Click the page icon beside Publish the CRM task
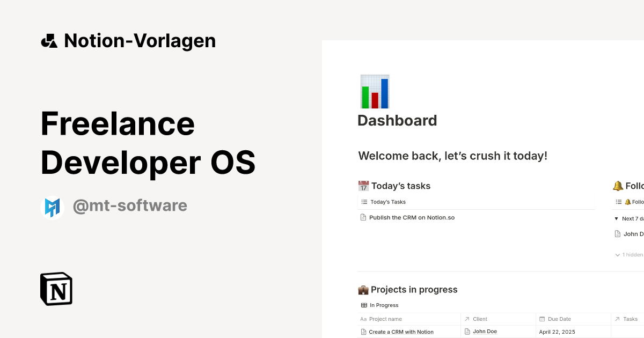644x338 pixels. 363,217
